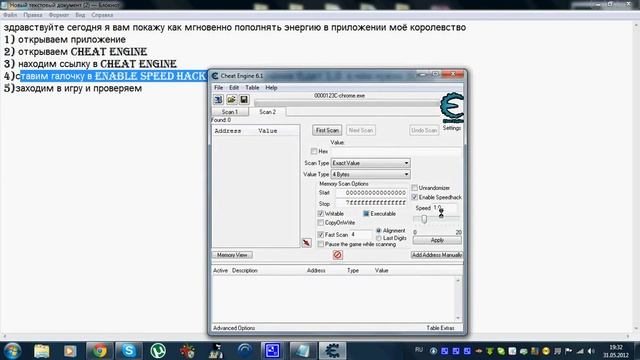
Task: Toggle the CopyOnWrite checkbox
Action: click(x=321, y=223)
